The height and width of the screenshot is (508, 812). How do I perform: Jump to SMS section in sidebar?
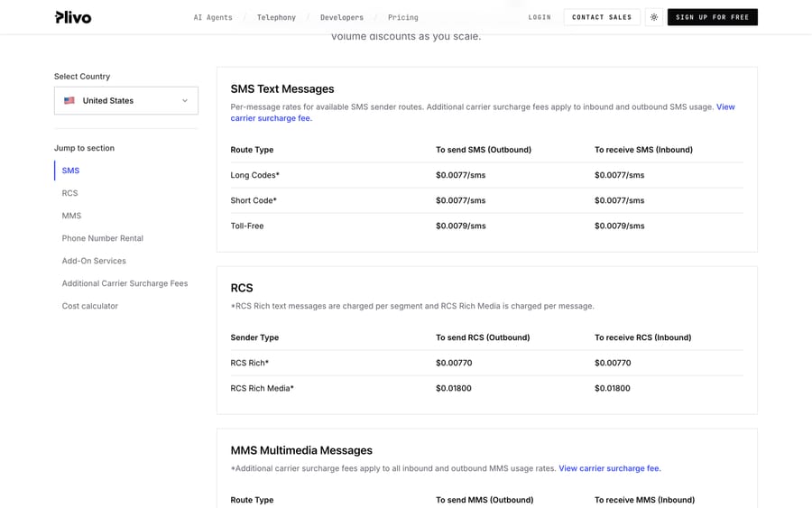[70, 171]
